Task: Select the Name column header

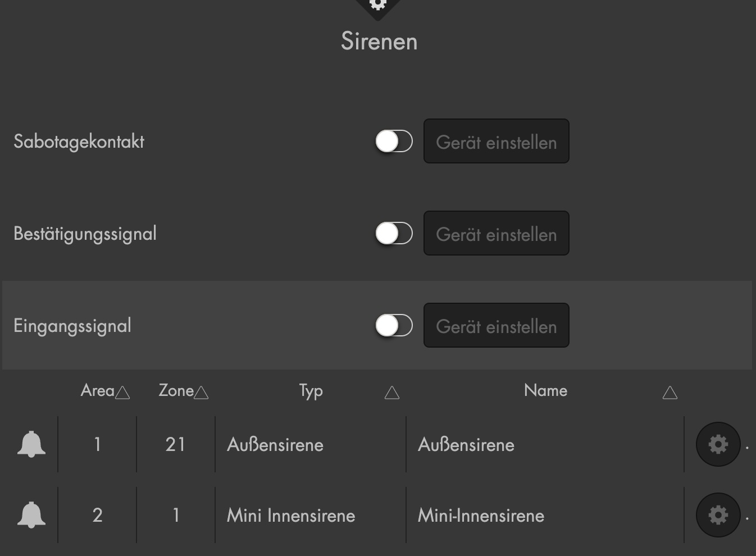Action: point(545,391)
